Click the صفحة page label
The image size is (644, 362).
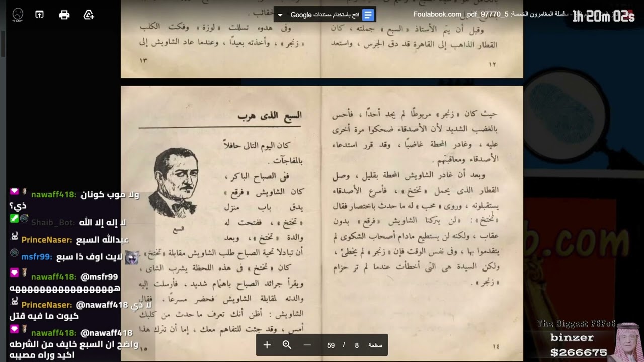pos(375,345)
